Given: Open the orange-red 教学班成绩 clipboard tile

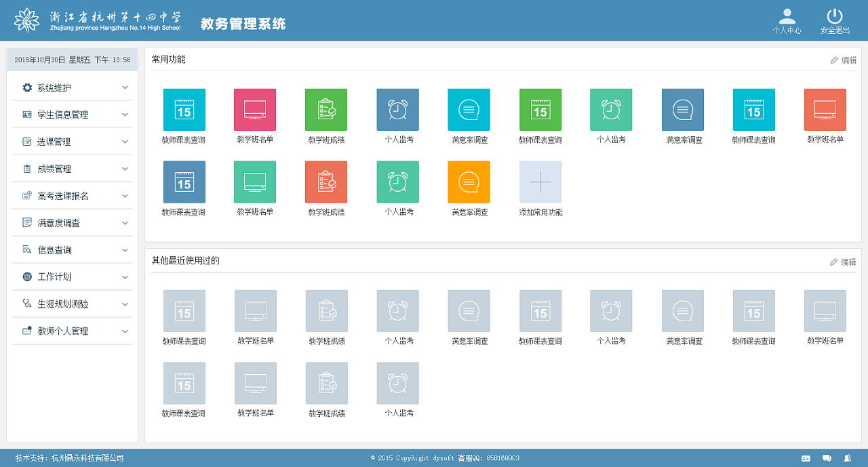Looking at the screenshot, I should click(x=326, y=182).
